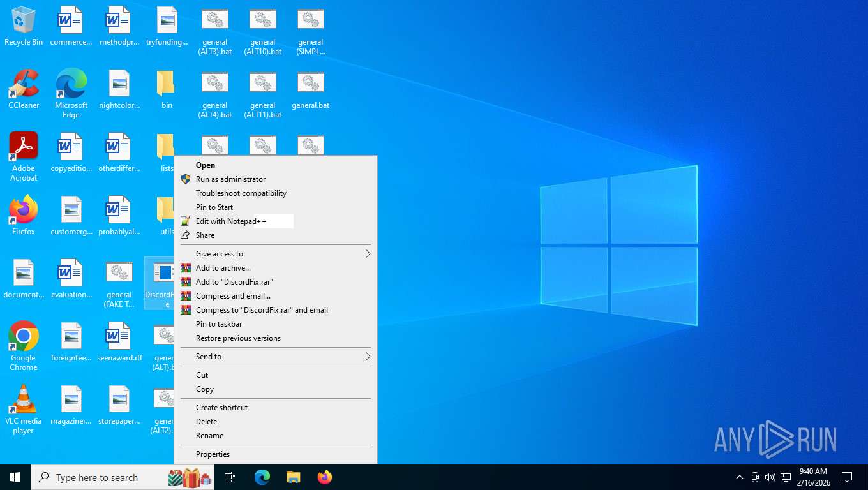Show hidden system tray icons

coord(739,477)
